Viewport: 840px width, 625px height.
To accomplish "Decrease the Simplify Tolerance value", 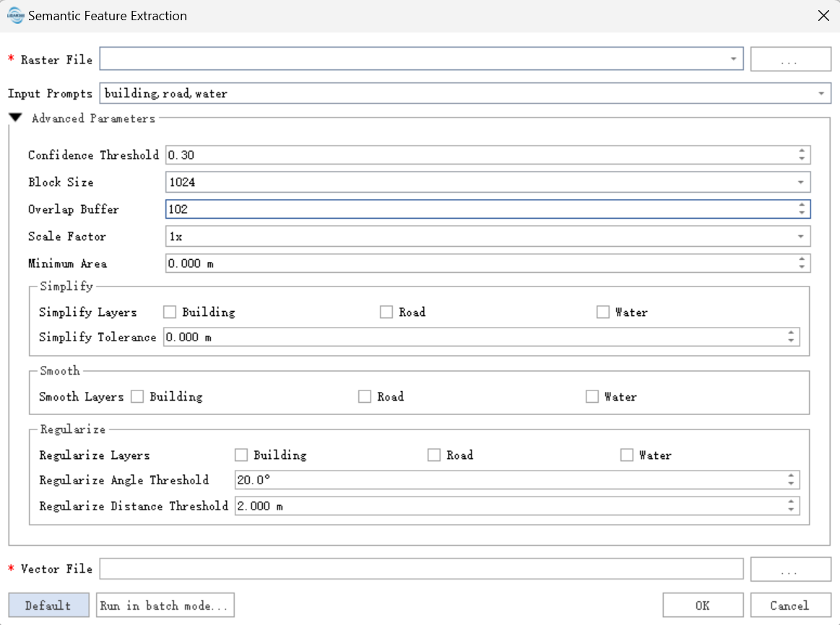I will [791, 341].
